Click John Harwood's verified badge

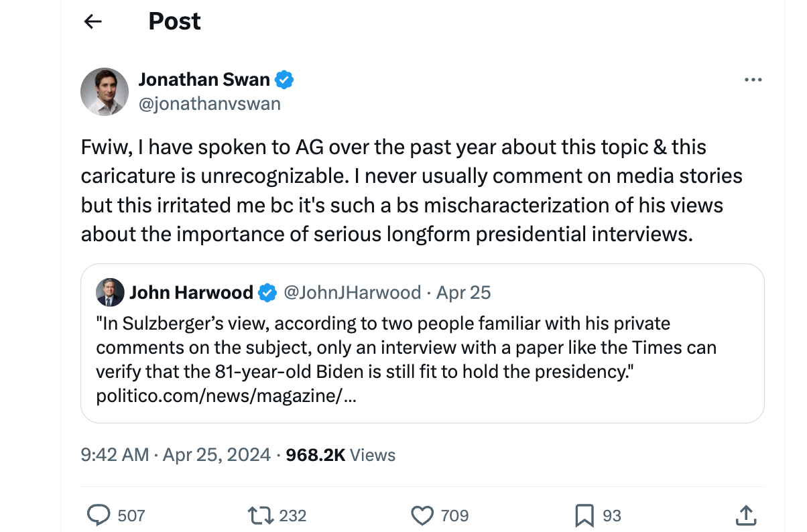[x=267, y=293]
